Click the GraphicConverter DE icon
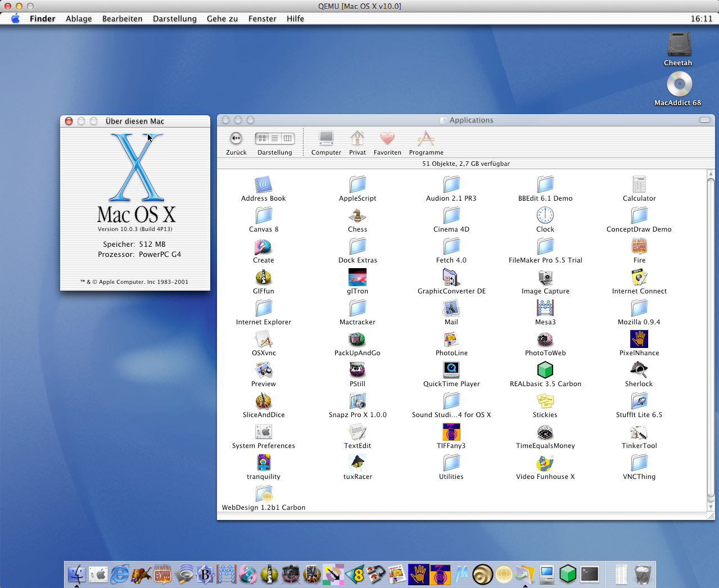 tap(451, 277)
